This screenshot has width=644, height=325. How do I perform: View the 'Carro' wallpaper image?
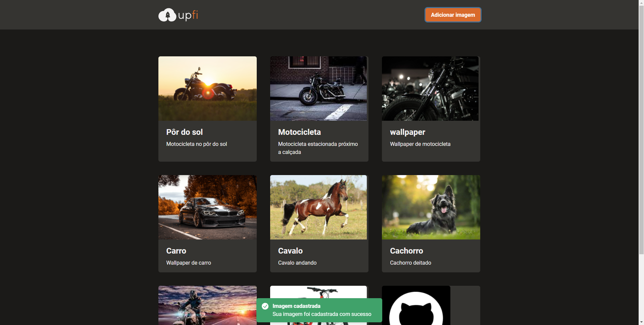point(207,207)
